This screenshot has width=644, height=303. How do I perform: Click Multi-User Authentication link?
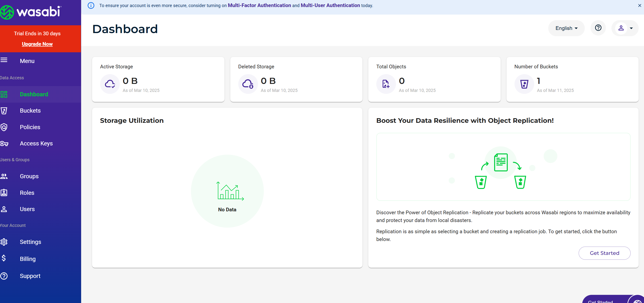(x=330, y=6)
